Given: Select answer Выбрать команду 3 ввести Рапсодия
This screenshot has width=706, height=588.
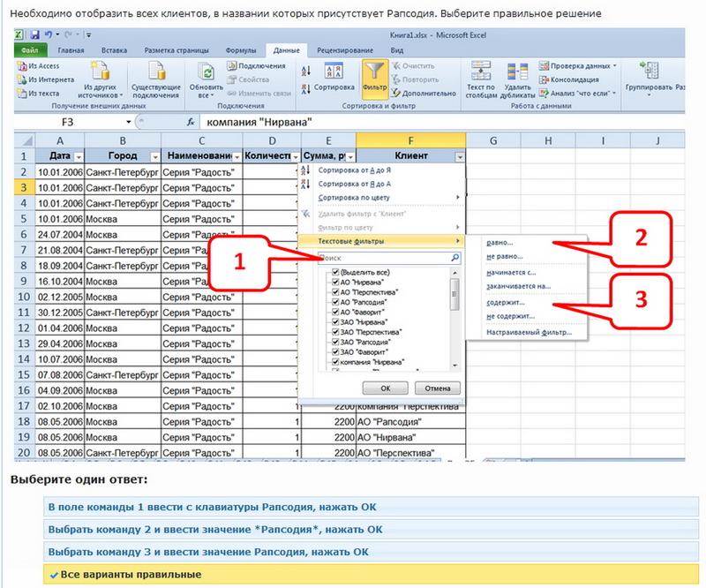Looking at the screenshot, I should [x=371, y=552].
